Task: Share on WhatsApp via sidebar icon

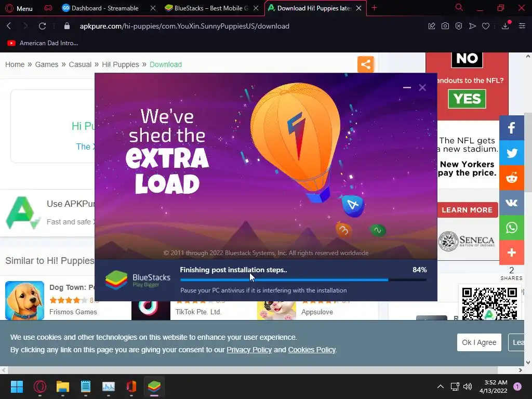Action: 512,228
